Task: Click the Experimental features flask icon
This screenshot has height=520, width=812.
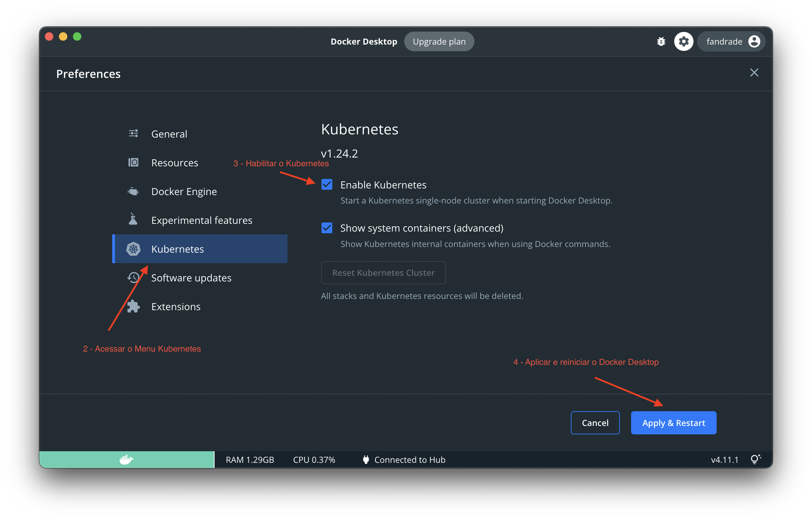Action: (x=133, y=219)
